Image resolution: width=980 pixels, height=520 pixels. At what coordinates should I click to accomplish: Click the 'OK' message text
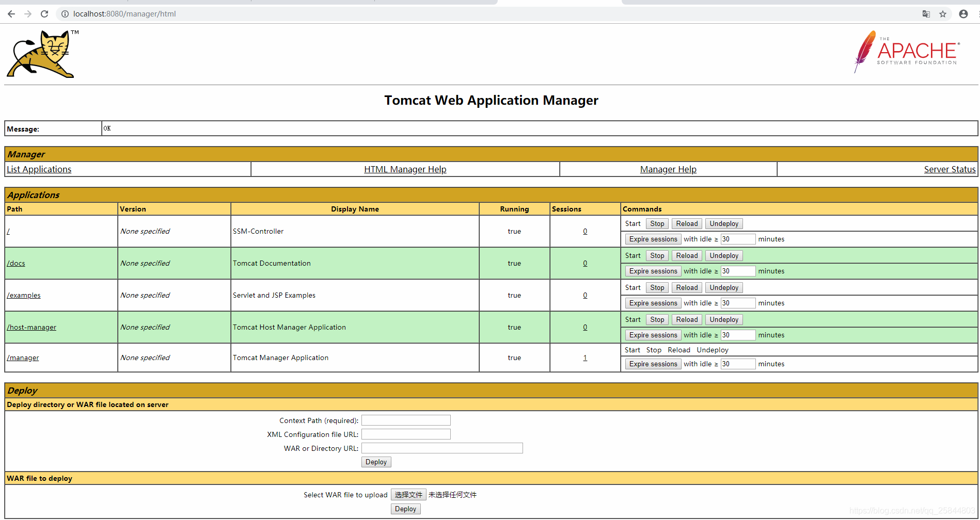pyautogui.click(x=107, y=128)
